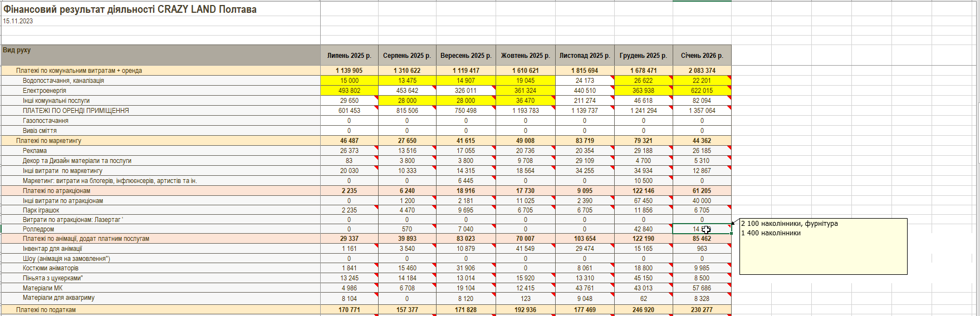The image size is (980, 316).
Task: Click cell 26 373 in Реклама row
Action: 349,151
